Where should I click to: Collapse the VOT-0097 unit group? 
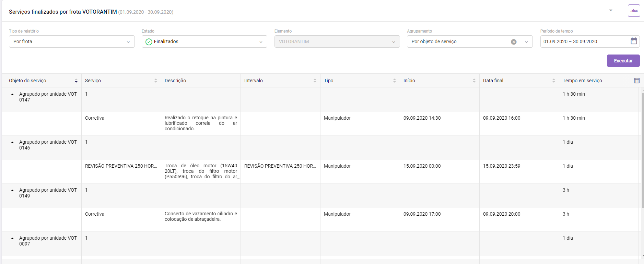click(12, 238)
